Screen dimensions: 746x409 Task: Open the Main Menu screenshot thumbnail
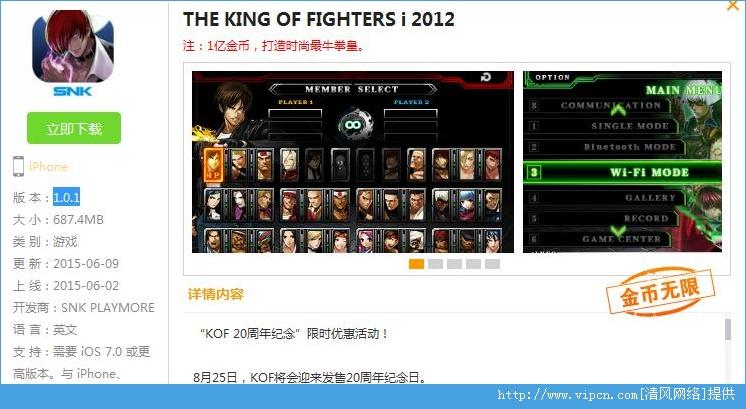[x=622, y=162]
